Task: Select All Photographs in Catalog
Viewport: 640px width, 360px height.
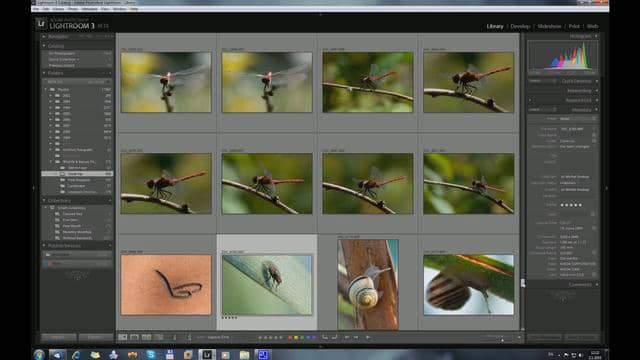Action: click(x=77, y=53)
